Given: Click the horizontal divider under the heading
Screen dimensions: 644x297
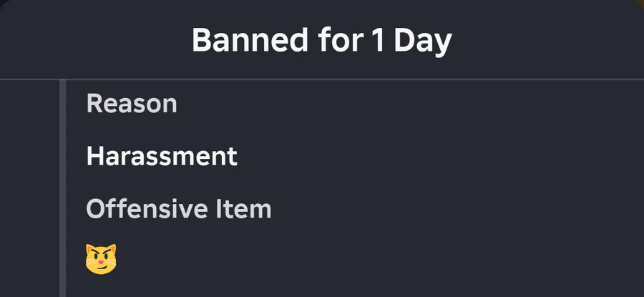Looking at the screenshot, I should coord(322,79).
